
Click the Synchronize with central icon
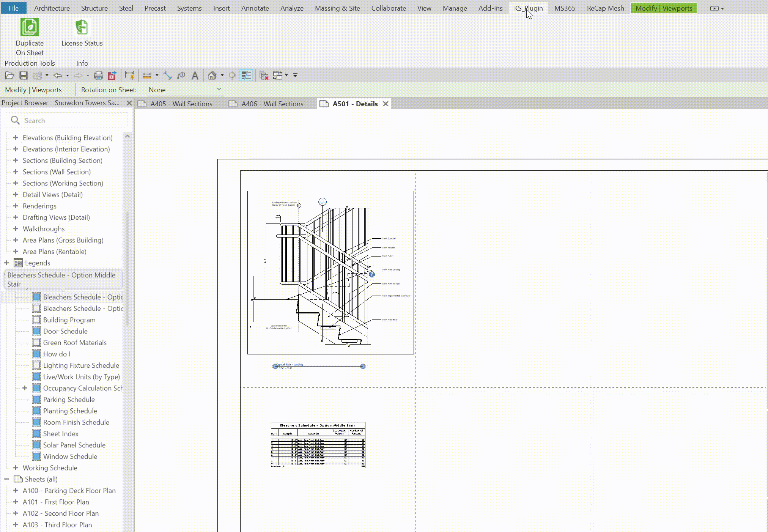pos(37,76)
